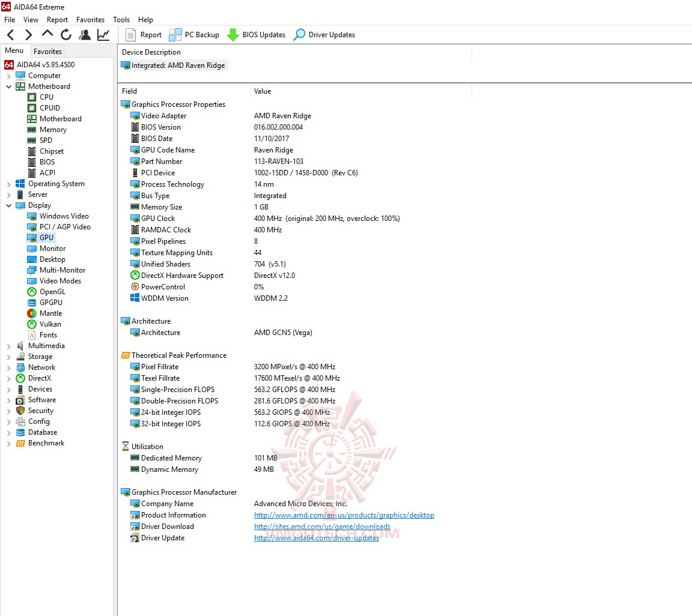Click the Config gear icon
This screenshot has height=616, width=692.
pyautogui.click(x=20, y=421)
